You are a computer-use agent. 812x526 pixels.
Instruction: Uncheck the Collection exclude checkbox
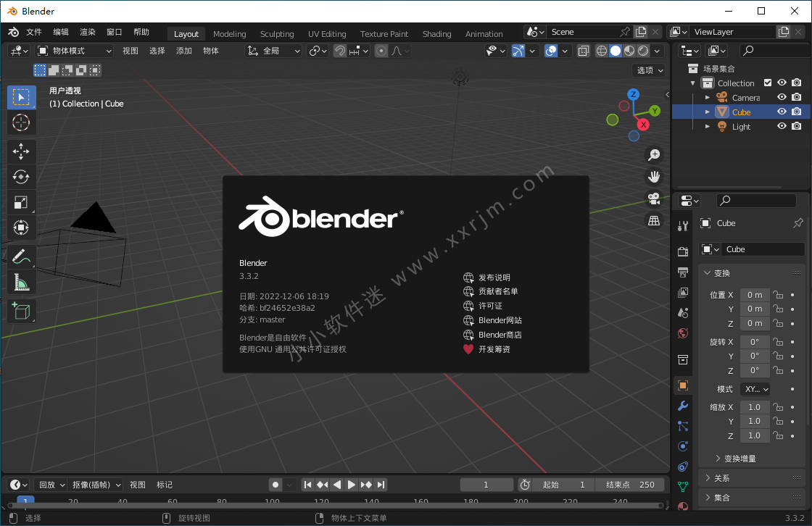tap(768, 83)
